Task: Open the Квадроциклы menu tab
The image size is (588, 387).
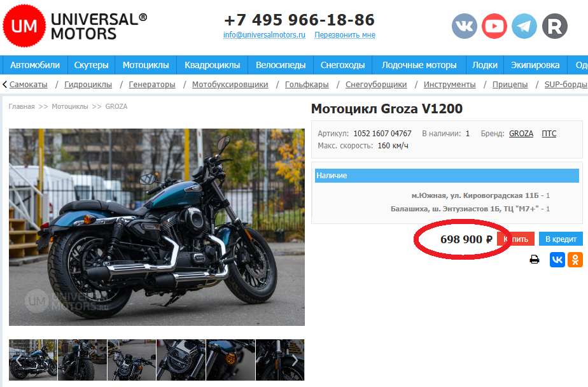Action: [213, 65]
